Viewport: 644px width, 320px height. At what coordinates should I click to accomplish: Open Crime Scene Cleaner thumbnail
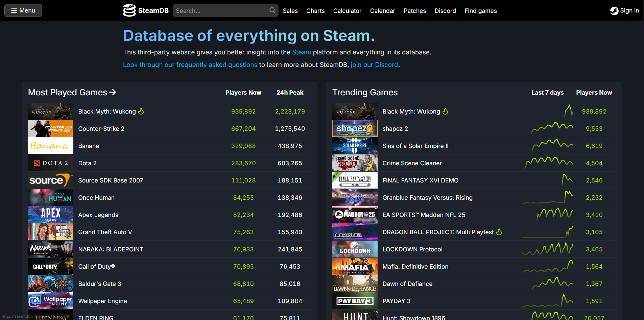[x=355, y=163]
